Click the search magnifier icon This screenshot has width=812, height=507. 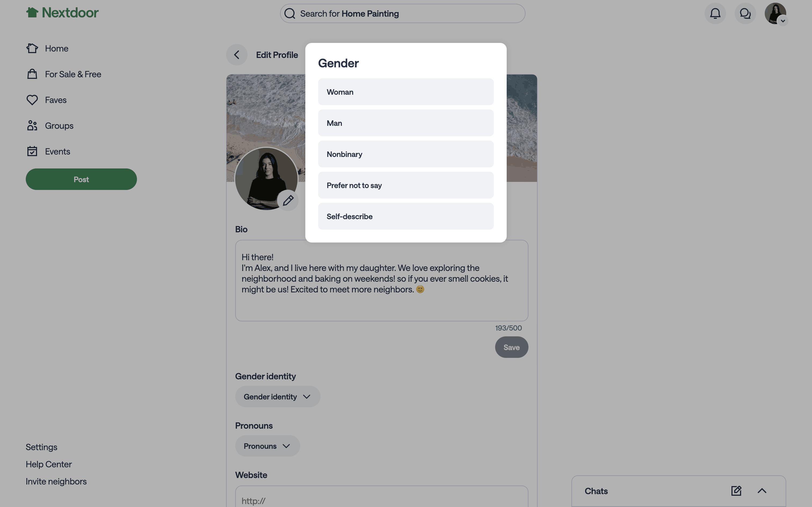290,13
